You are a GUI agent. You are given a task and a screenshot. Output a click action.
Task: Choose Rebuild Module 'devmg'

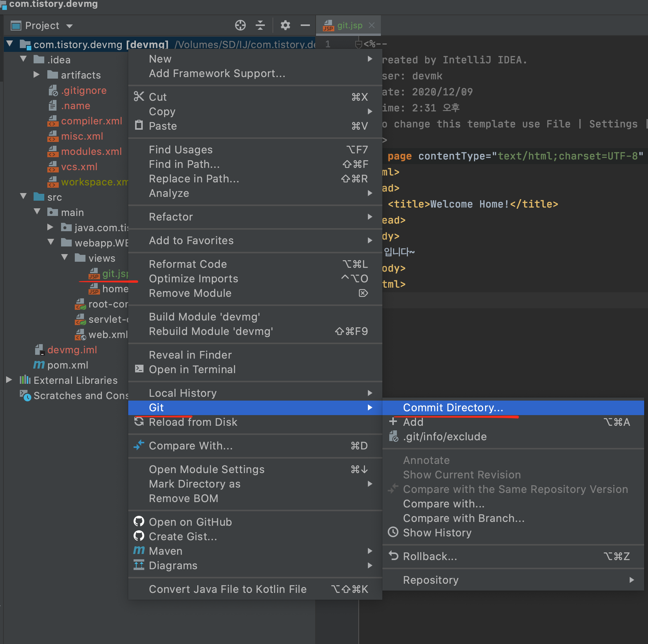tap(255, 331)
